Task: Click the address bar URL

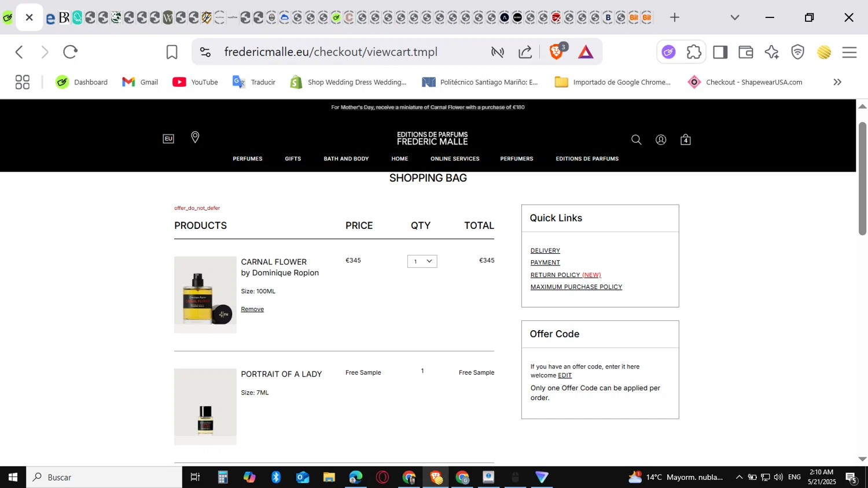Action: click(x=330, y=52)
